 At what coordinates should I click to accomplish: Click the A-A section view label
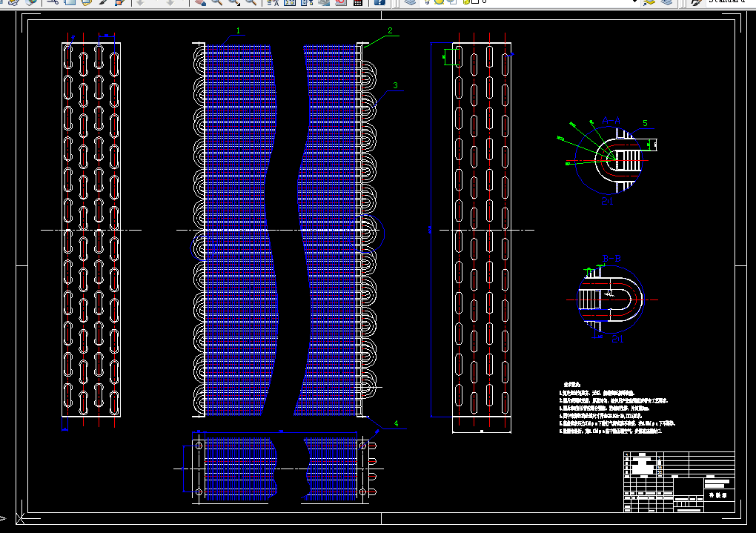(x=611, y=121)
